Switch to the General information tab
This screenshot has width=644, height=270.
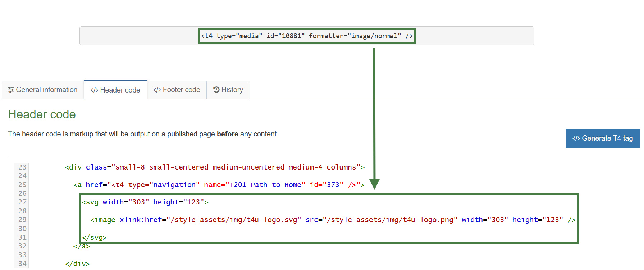click(43, 90)
